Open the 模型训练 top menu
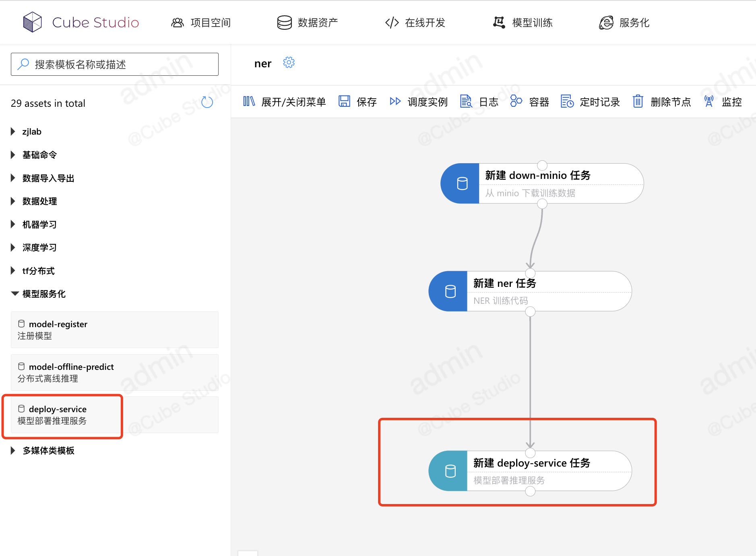 pos(523,23)
